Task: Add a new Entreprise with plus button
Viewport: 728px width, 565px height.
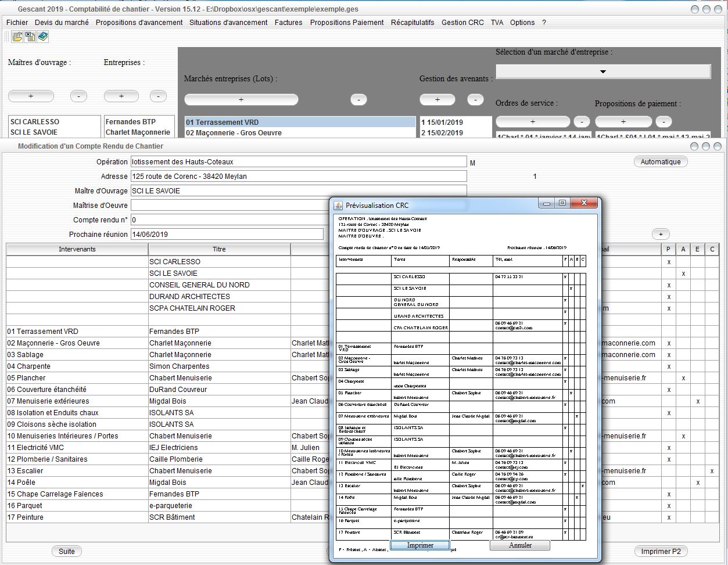Action: (x=121, y=96)
